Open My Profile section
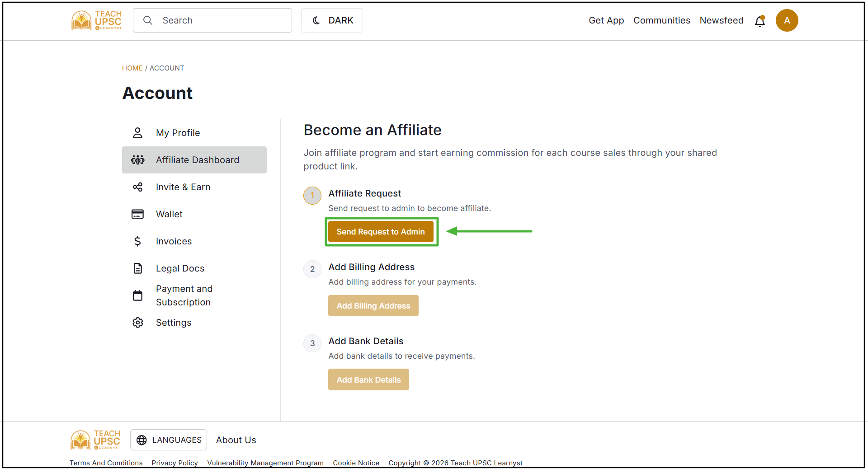 194,133
